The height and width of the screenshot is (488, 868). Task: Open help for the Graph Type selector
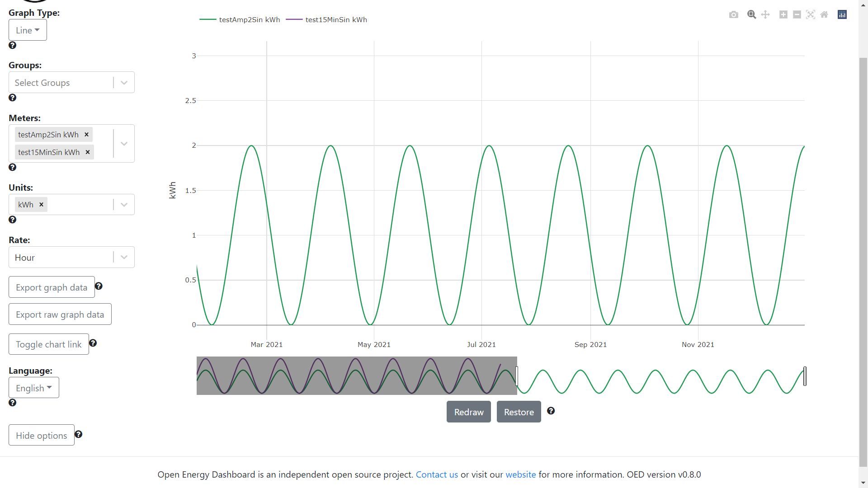(12, 45)
